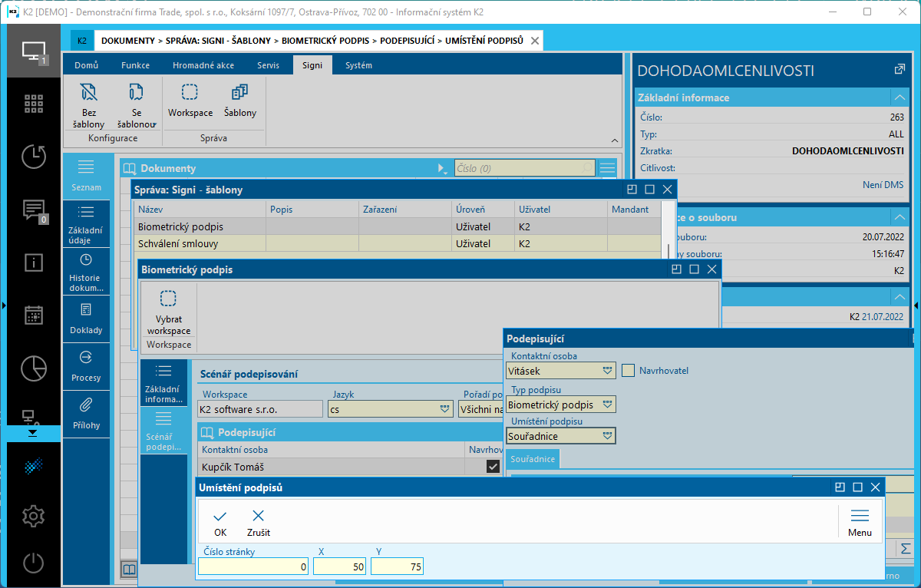
Task: Open Procesy in the side panel
Action: point(86,366)
